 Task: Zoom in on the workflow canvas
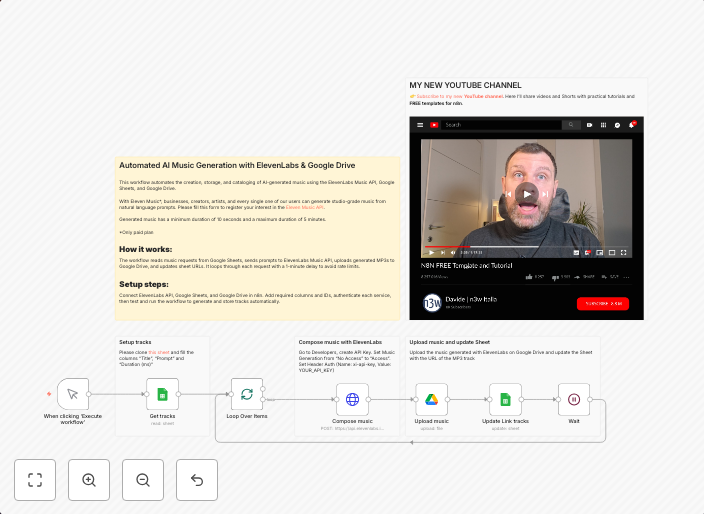89,480
